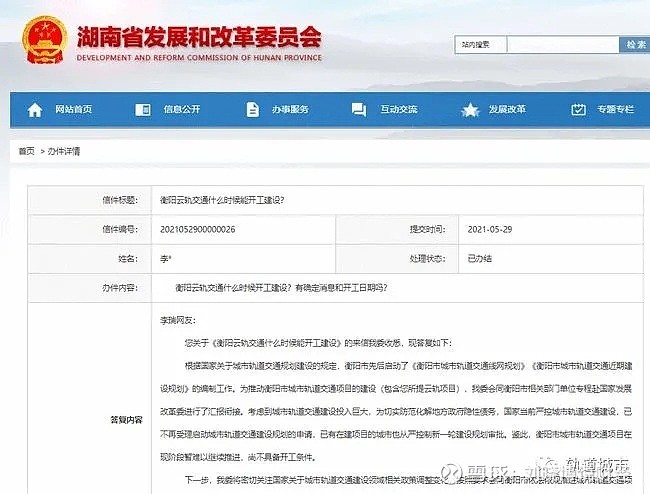Click the status value 已办结
The width and height of the screenshot is (650, 494).
click(x=480, y=259)
